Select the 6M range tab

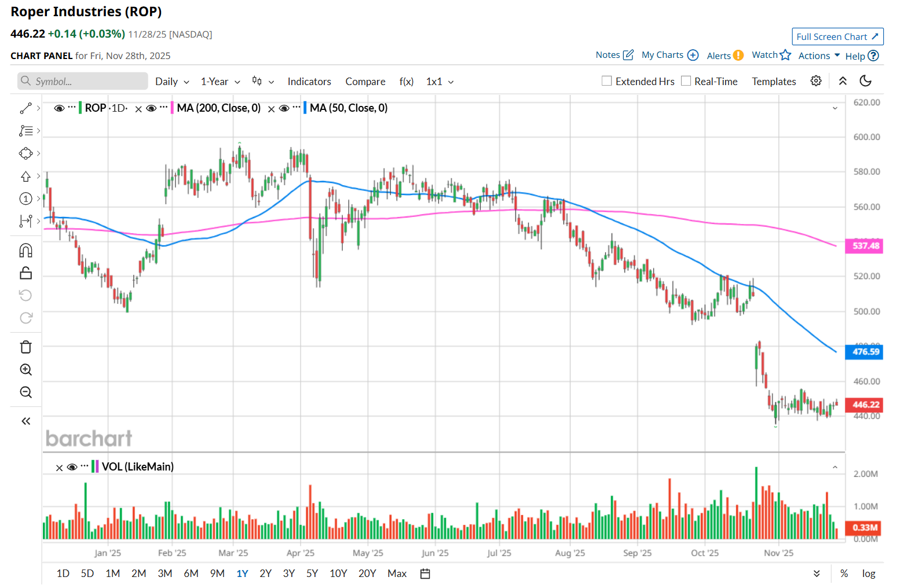click(191, 574)
